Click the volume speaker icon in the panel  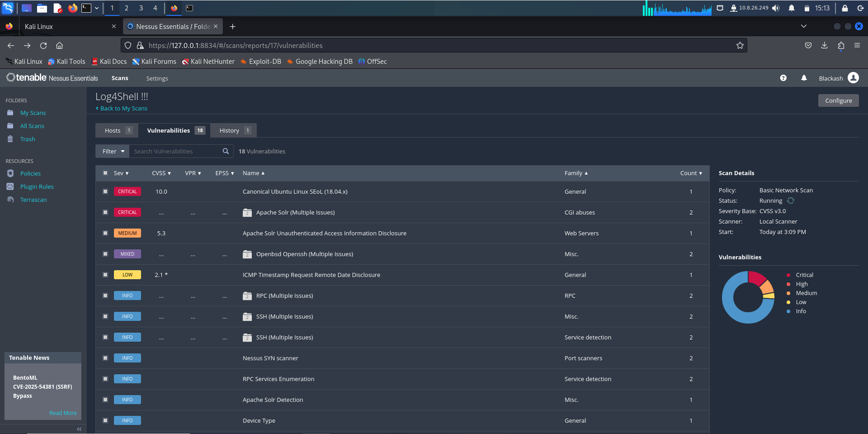pyautogui.click(x=776, y=8)
